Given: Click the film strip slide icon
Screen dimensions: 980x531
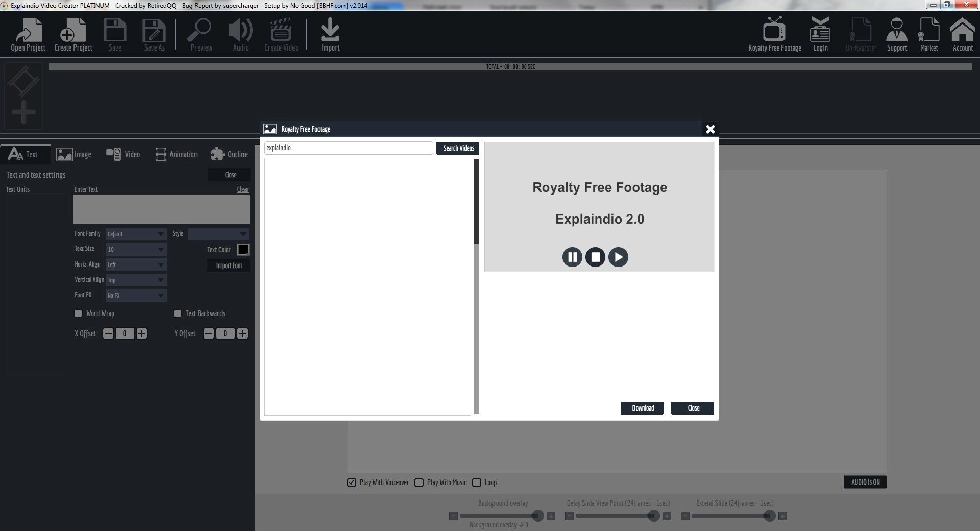Looking at the screenshot, I should 23,82.
